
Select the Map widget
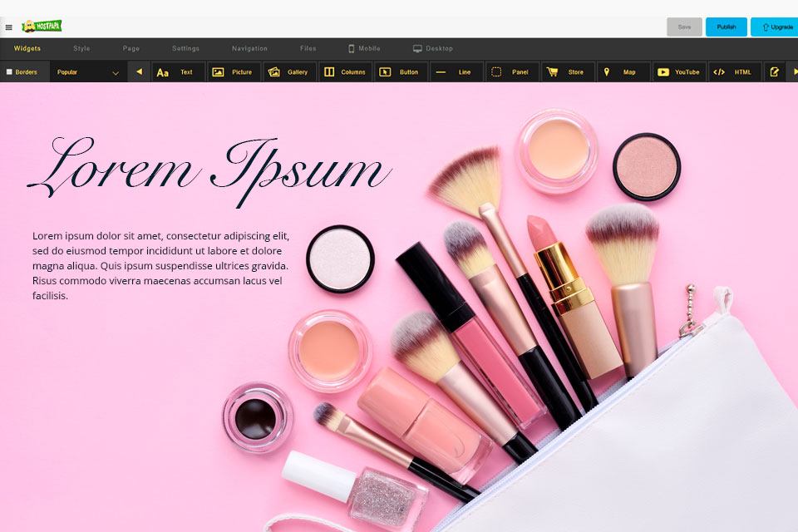(x=623, y=72)
